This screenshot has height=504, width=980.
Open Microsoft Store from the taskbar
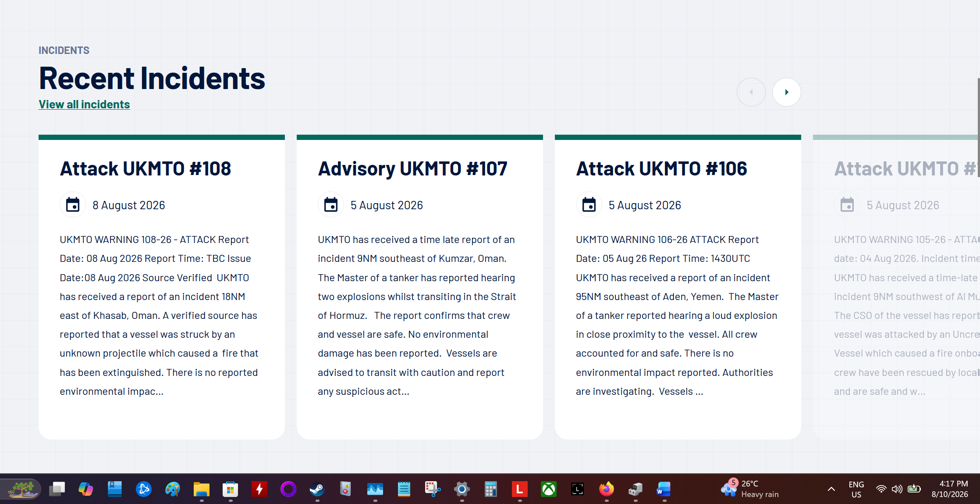point(231,489)
